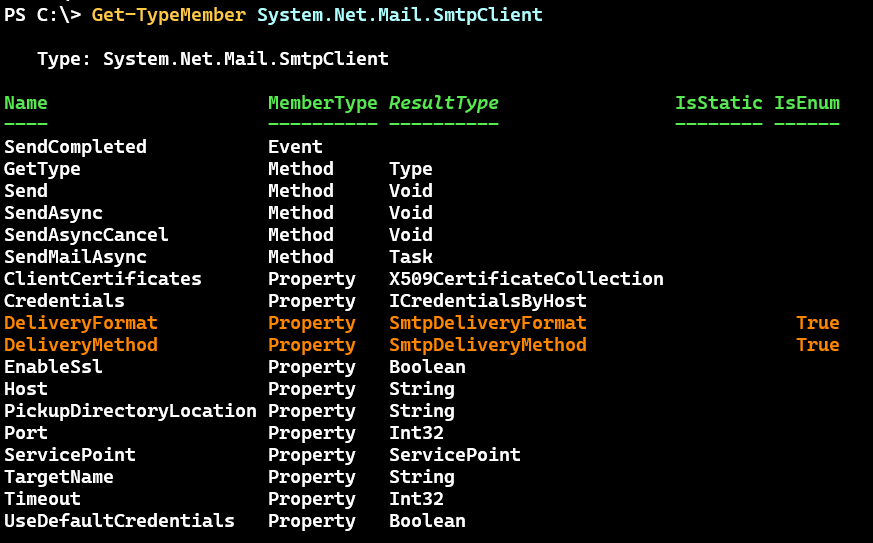This screenshot has width=873, height=543.
Task: Click Method in the GetType row
Action: coord(301,169)
